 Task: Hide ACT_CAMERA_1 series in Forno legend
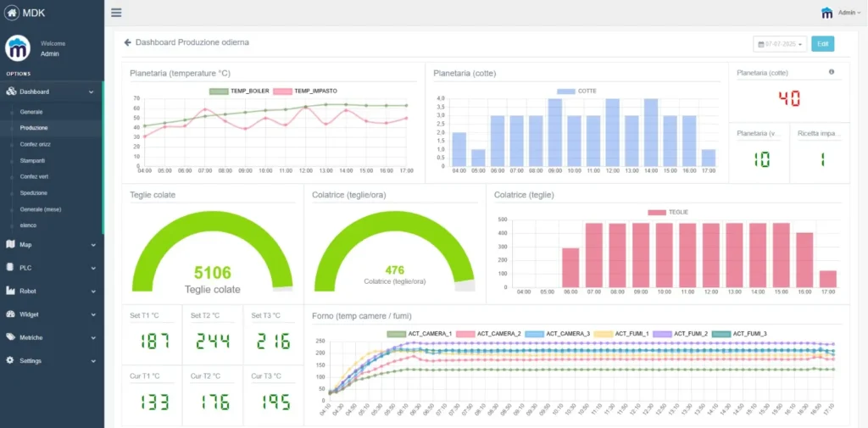[396, 334]
